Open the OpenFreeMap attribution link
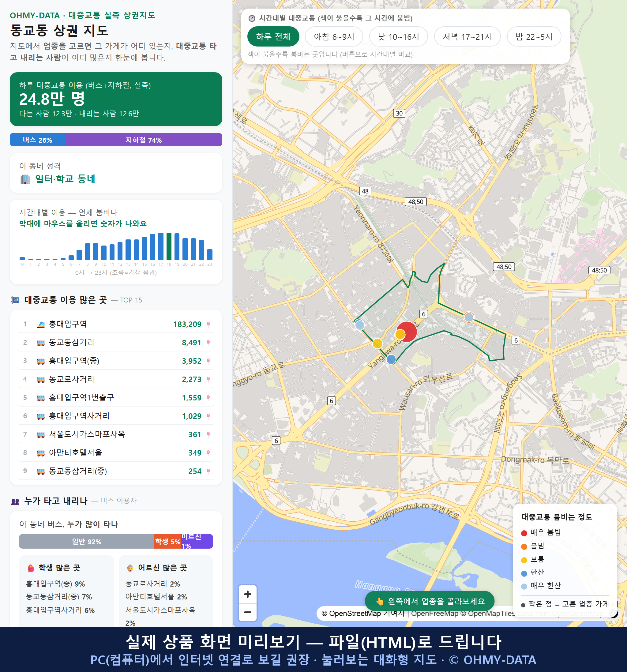 click(x=435, y=614)
